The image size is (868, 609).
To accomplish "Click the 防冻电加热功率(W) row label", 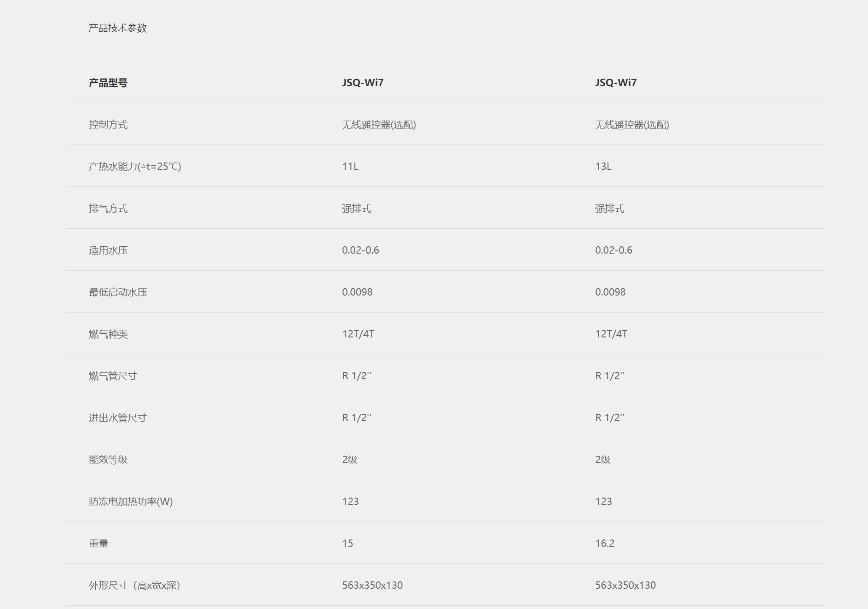I will [131, 502].
